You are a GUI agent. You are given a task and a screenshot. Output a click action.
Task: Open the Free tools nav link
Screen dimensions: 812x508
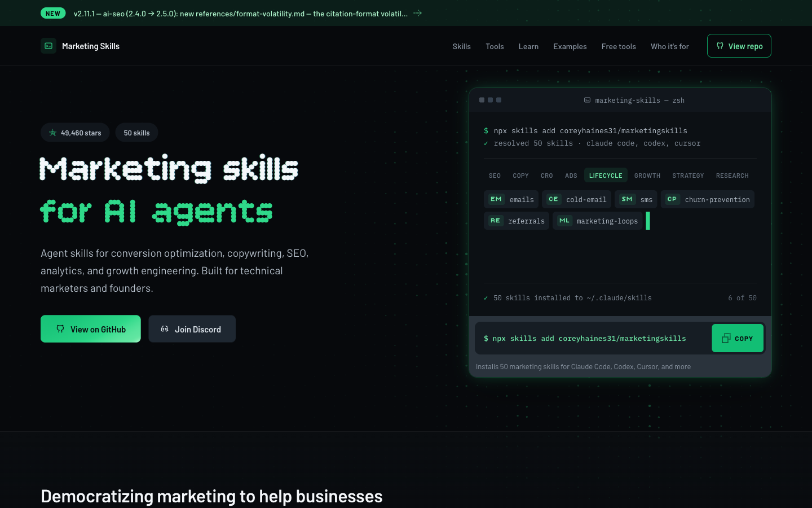[619, 46]
